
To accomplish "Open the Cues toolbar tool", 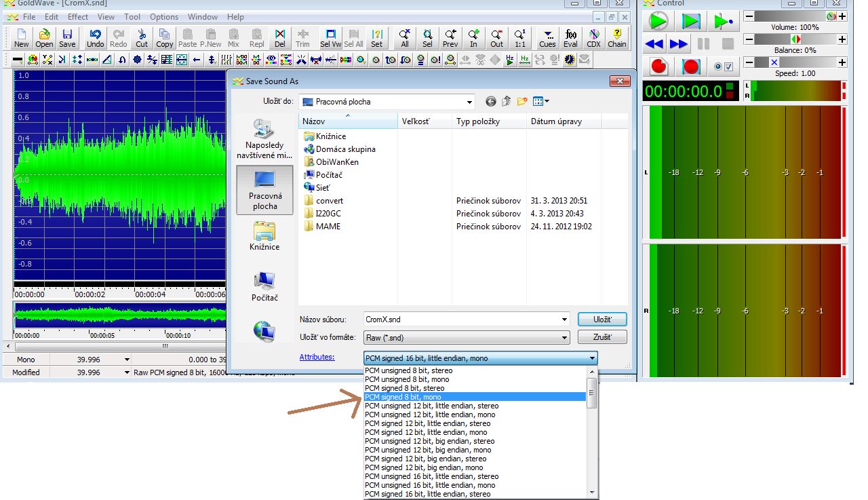I will [547, 38].
